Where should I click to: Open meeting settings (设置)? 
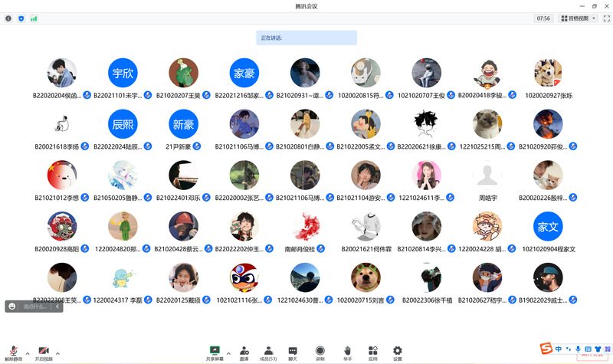[x=397, y=352]
